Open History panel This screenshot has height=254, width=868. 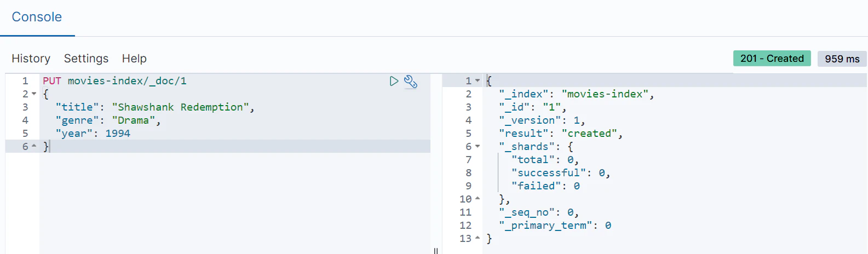(31, 59)
